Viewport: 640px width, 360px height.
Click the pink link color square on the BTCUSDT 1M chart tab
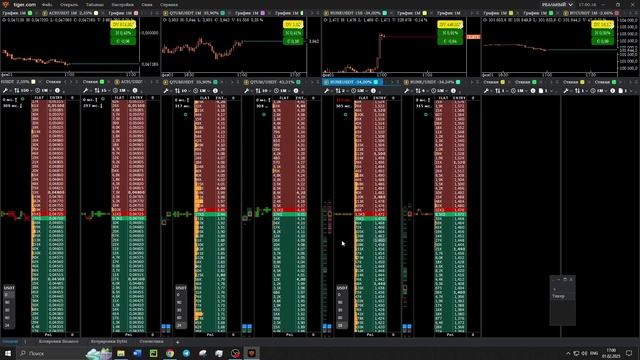click(x=617, y=13)
